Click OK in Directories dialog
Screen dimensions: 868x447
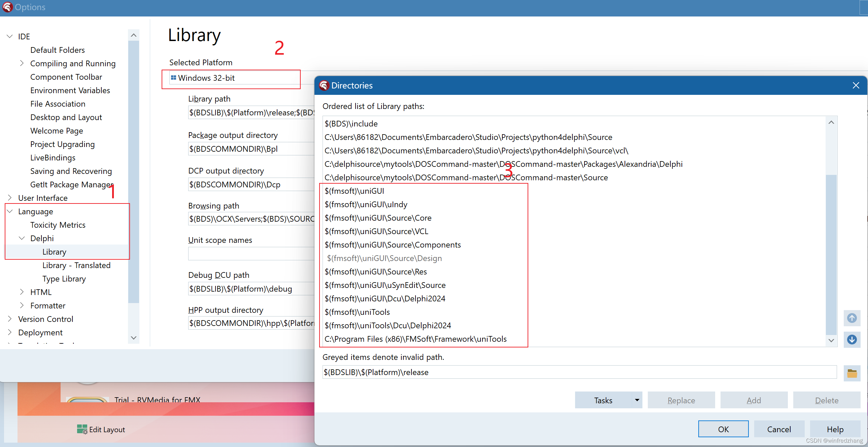723,429
